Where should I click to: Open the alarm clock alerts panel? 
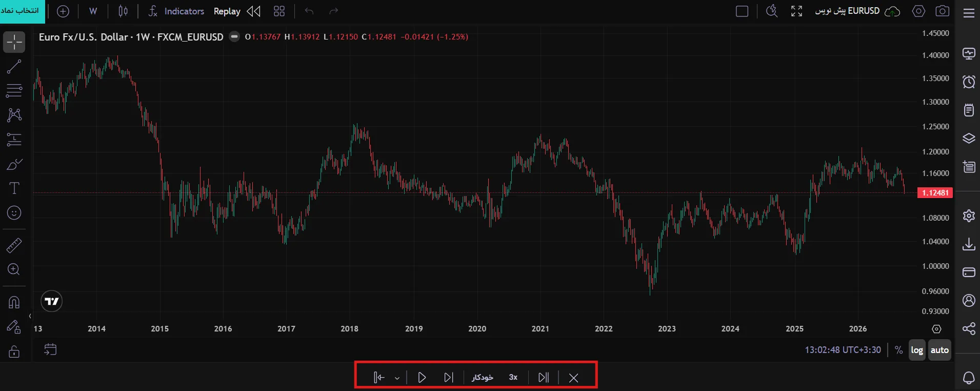[x=969, y=82]
